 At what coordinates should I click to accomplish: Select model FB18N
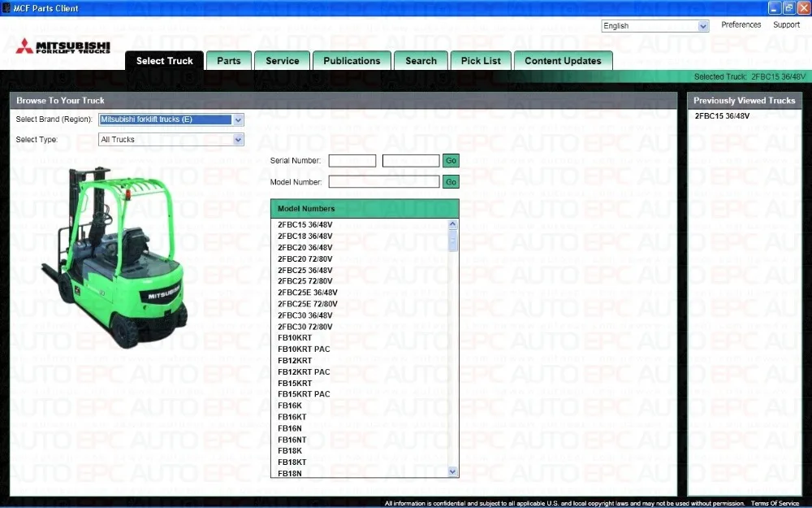(290, 474)
